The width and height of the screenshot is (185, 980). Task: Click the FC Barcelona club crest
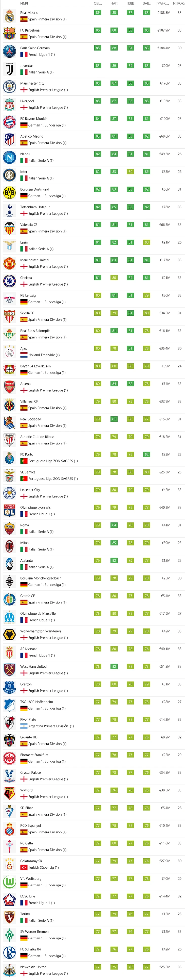9,34
